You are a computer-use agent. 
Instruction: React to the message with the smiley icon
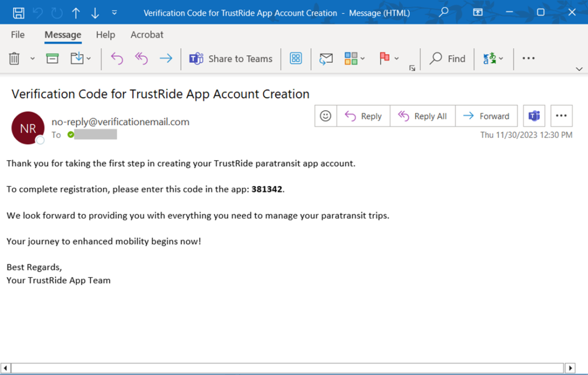pos(326,116)
